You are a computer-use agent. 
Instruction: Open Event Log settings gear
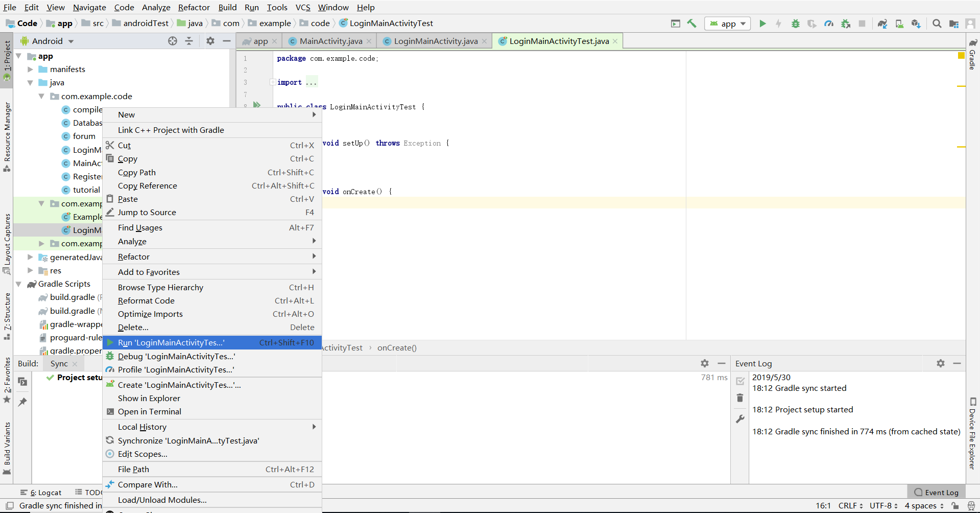point(941,363)
